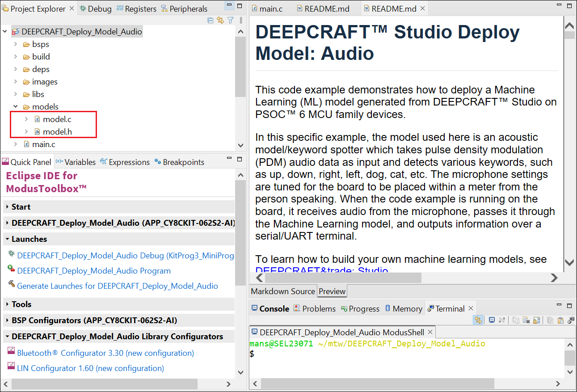The image size is (577, 392).
Task: Expand model.c file node arrow
Action: coord(26,119)
